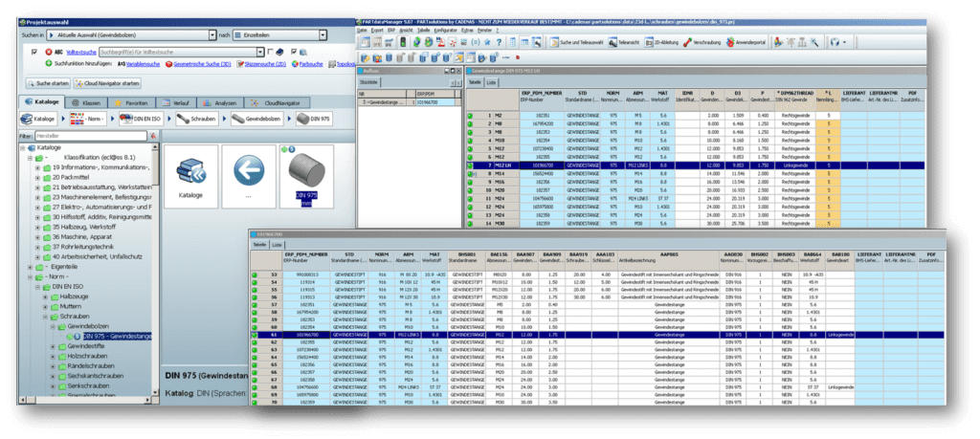The height and width of the screenshot is (439, 980).
Task: Click the first database icon in second toolbar row
Action: click(x=365, y=57)
